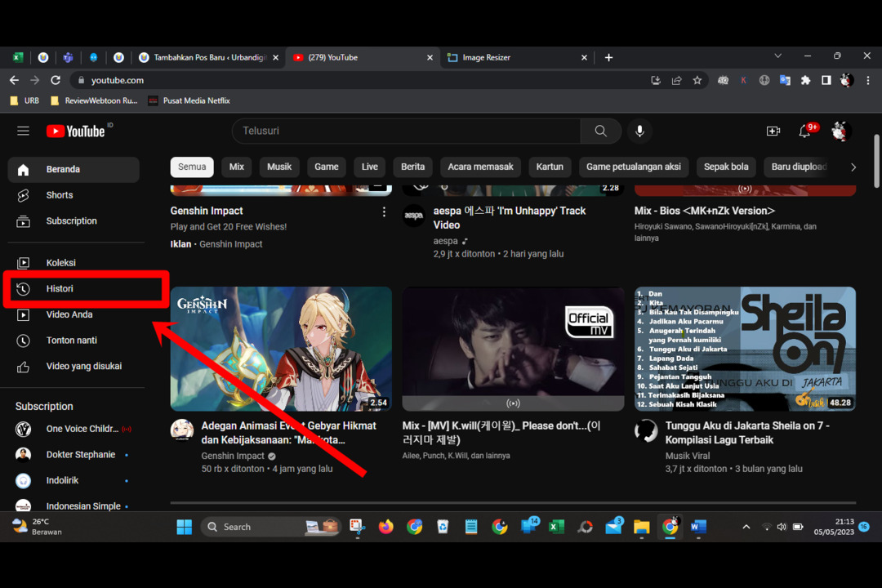Image resolution: width=882 pixels, height=588 pixels.
Task: Open the Sheila on 7 compilation thumbnail
Action: [746, 349]
